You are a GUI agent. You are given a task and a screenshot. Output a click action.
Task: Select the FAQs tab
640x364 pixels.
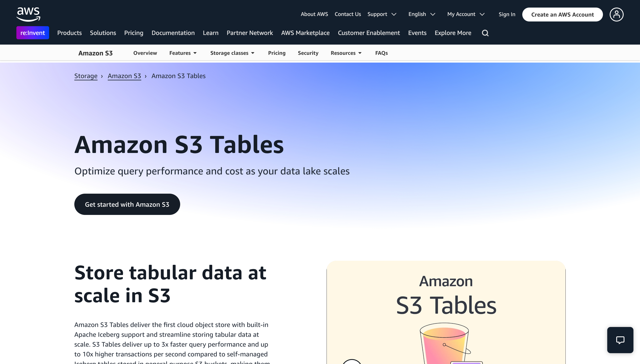point(382,53)
